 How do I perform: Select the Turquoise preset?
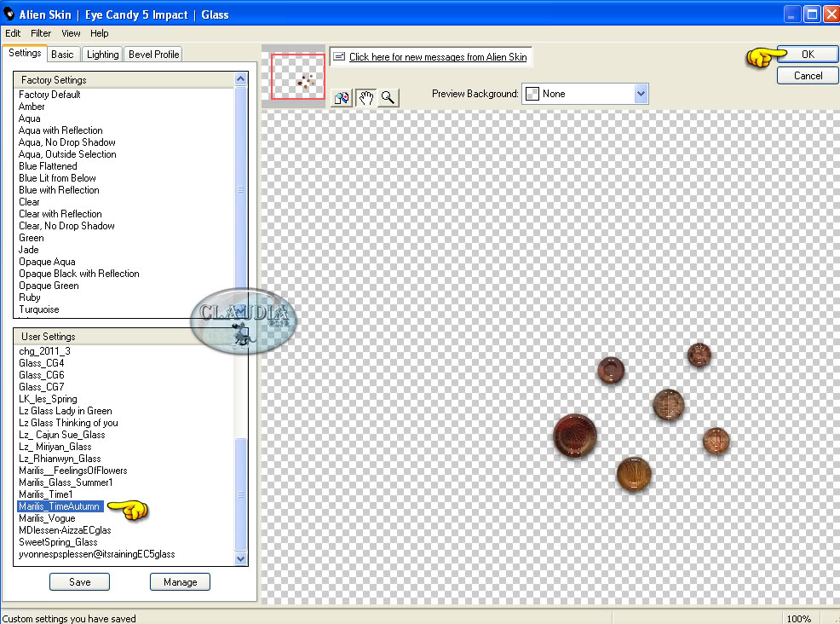pos(38,309)
